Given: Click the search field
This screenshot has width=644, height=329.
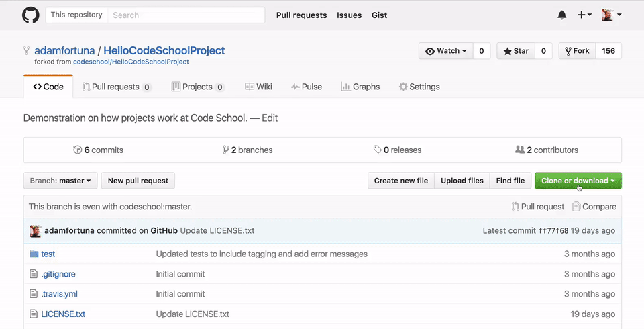Looking at the screenshot, I should pyautogui.click(x=186, y=15).
